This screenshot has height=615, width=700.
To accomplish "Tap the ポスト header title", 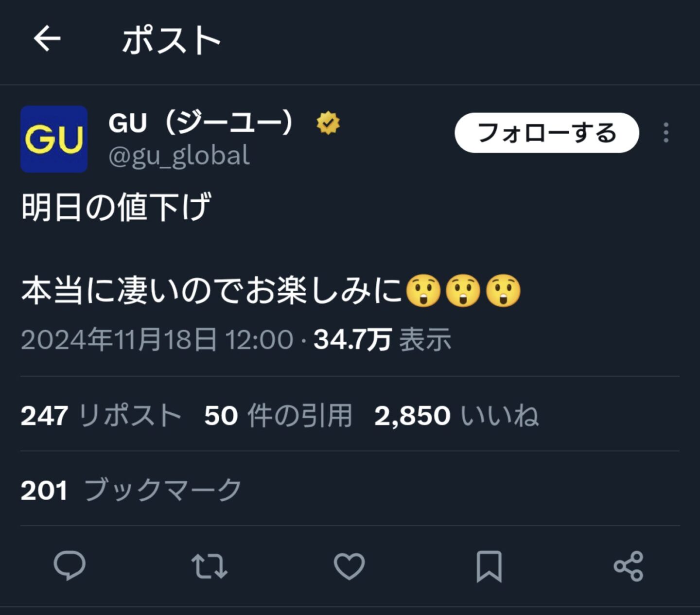I will pyautogui.click(x=171, y=40).
